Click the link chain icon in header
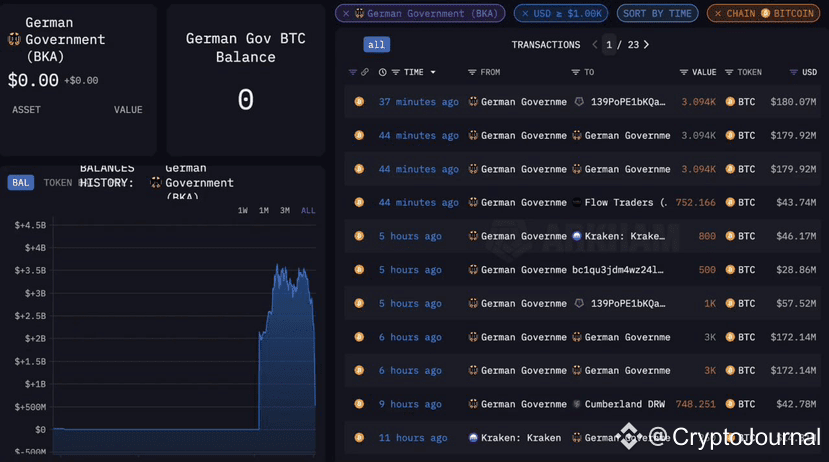 point(365,72)
